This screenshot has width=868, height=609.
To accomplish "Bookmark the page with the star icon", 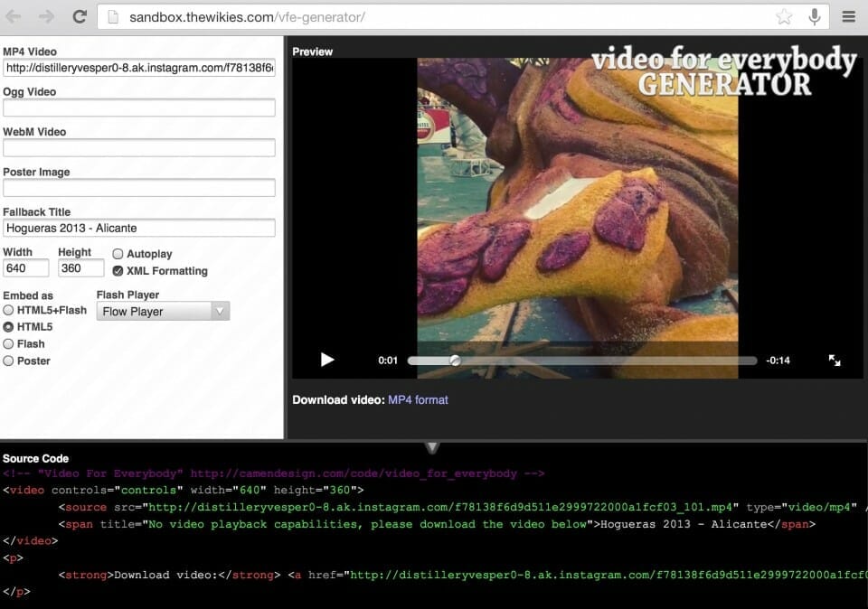I will pos(784,17).
